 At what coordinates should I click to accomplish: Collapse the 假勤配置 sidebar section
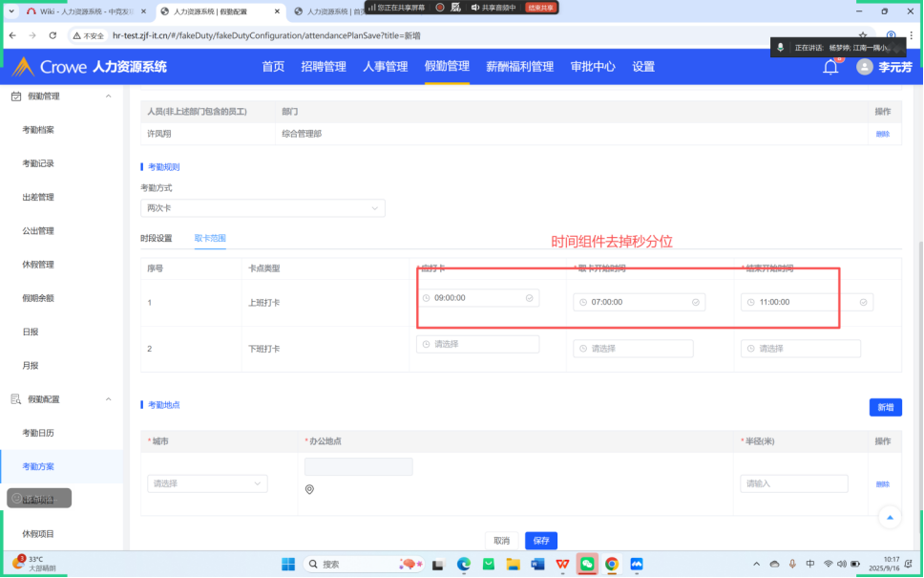click(x=107, y=399)
